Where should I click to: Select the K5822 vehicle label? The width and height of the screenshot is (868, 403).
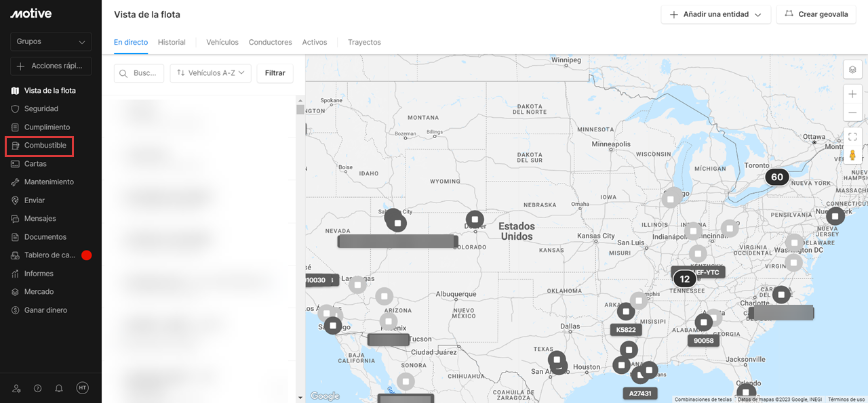626,330
